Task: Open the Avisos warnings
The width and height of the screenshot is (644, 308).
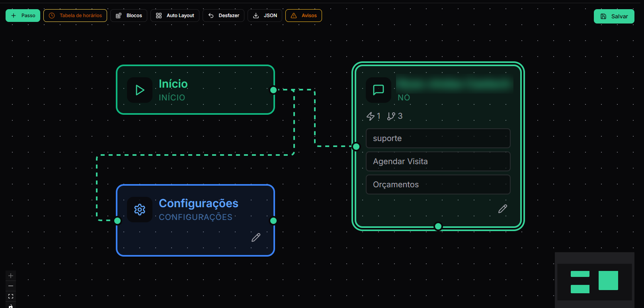Action: 304,16
